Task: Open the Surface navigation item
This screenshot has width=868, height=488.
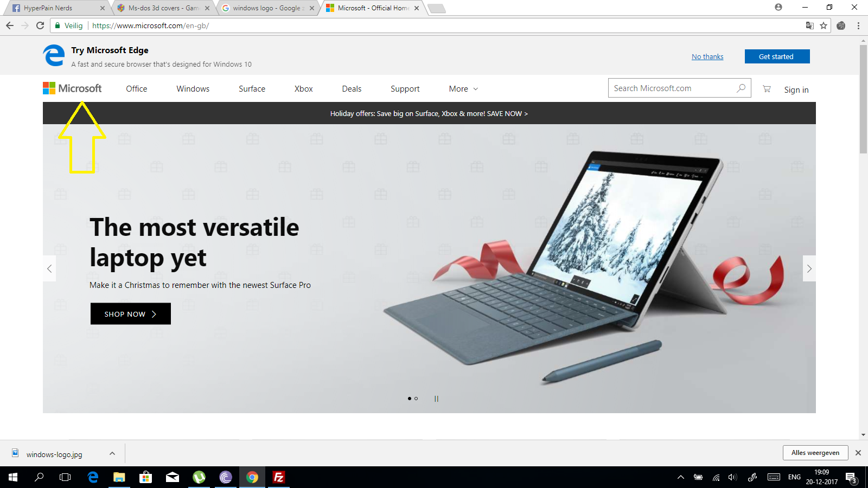Action: point(252,89)
